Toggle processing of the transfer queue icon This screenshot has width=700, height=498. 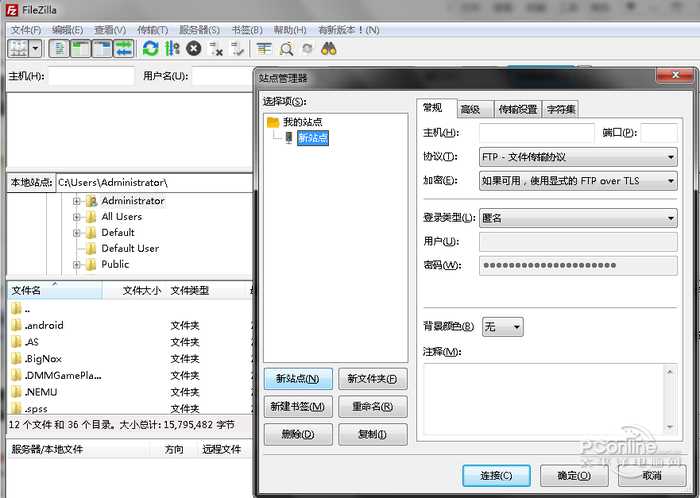(x=172, y=48)
